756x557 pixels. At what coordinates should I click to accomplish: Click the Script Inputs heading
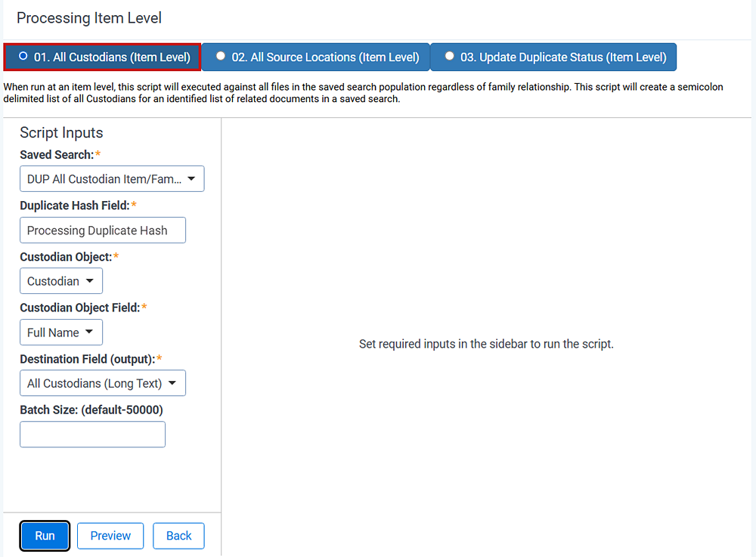(61, 132)
